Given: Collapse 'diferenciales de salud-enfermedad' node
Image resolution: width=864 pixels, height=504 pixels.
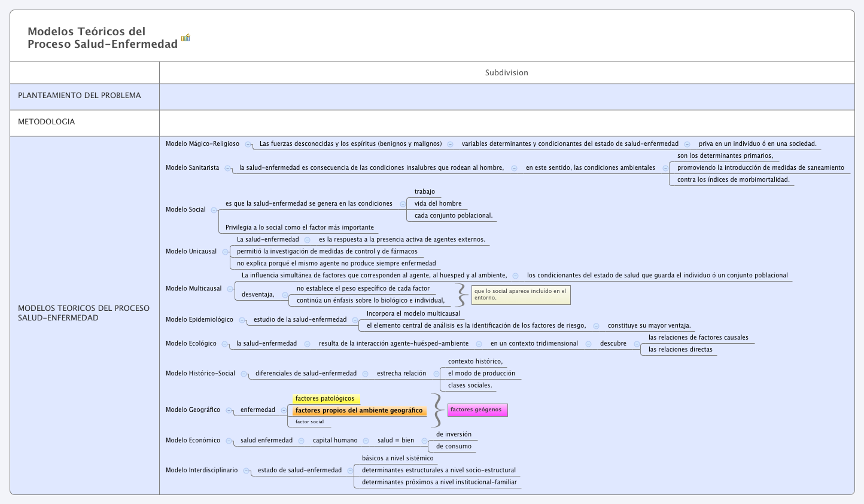Looking at the screenshot, I should coord(364,374).
